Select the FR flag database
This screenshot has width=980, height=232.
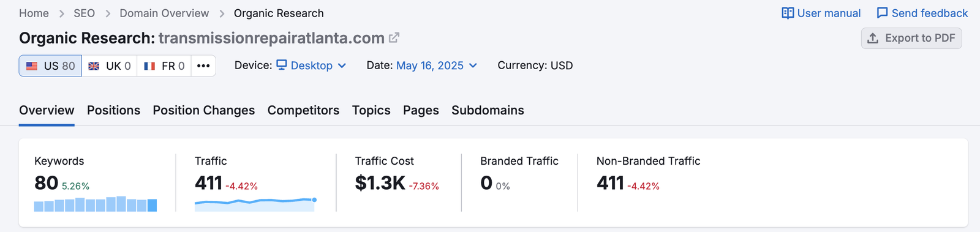point(164,65)
